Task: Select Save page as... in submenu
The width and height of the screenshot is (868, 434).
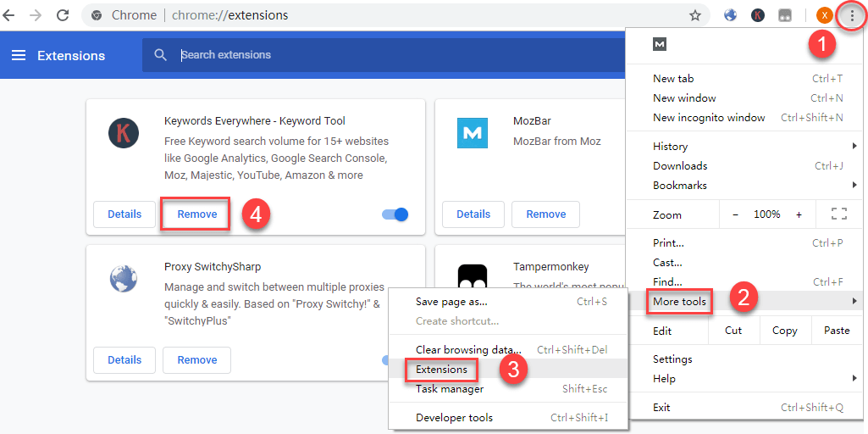Action: (508, 302)
